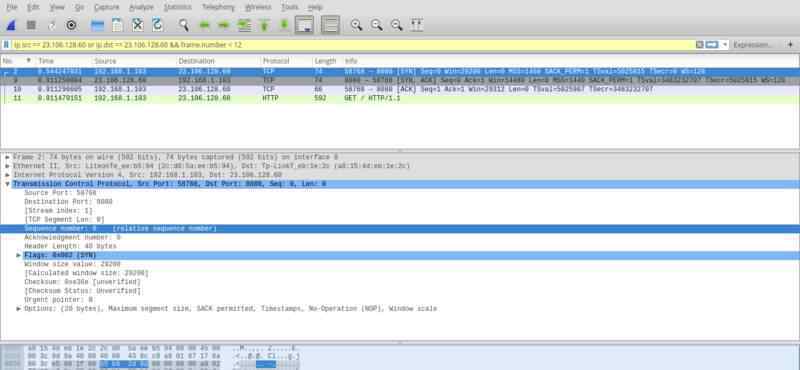Open the Analyze menu

tap(141, 7)
